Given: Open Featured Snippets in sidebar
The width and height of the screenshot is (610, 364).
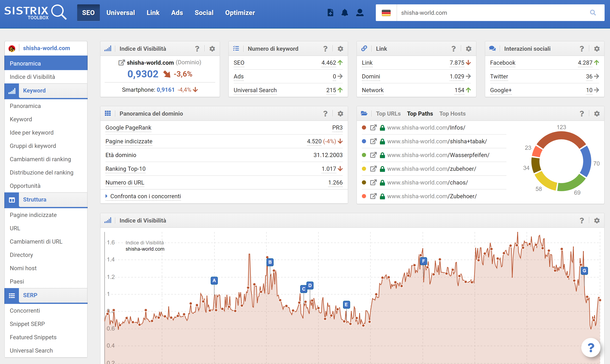Looking at the screenshot, I should [33, 337].
